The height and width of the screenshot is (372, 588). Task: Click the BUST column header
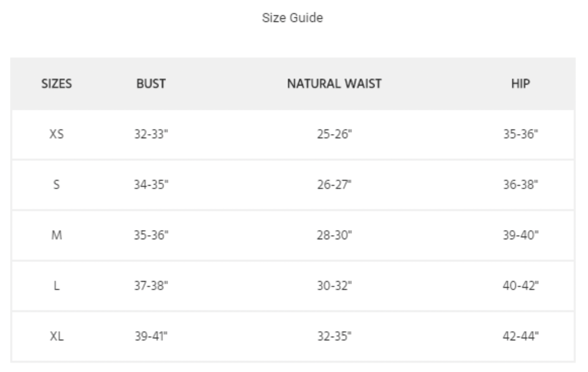tap(151, 84)
